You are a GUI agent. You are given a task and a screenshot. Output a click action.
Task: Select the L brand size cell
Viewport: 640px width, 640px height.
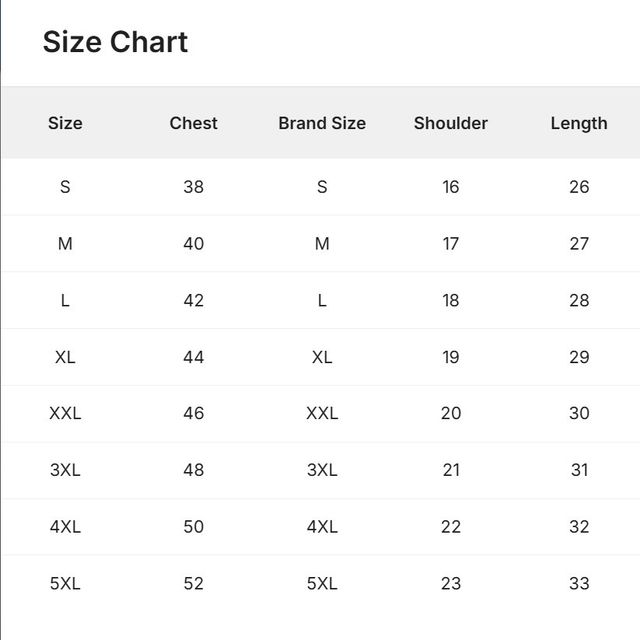322,300
